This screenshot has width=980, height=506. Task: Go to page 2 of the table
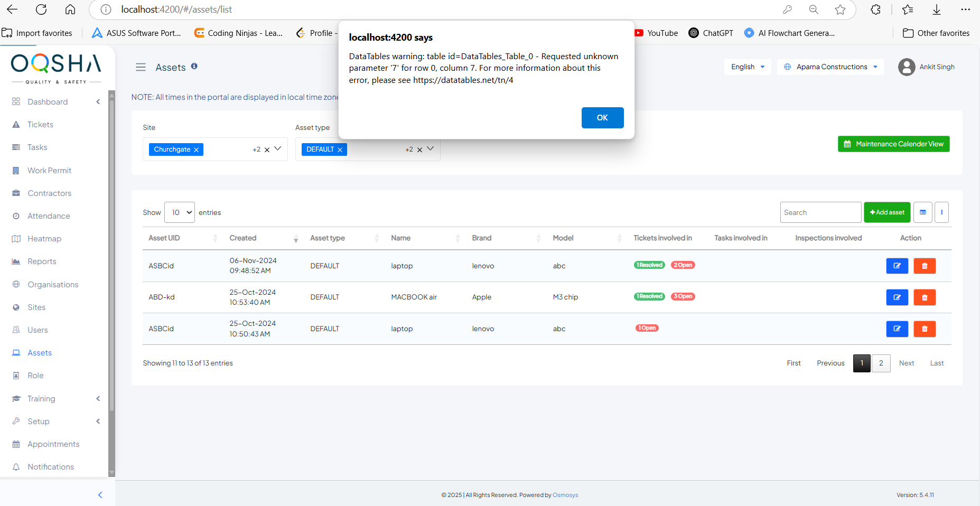(881, 363)
